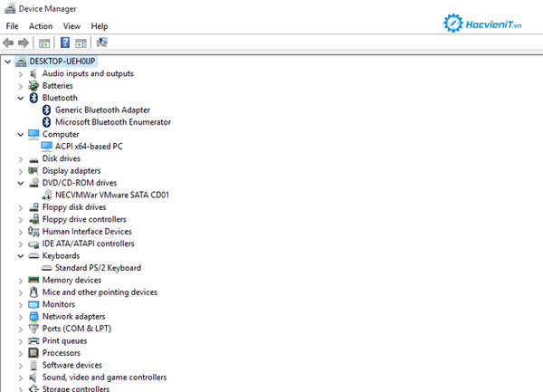
Task: Collapse the Keyboards chevron
Action: pos(21,256)
